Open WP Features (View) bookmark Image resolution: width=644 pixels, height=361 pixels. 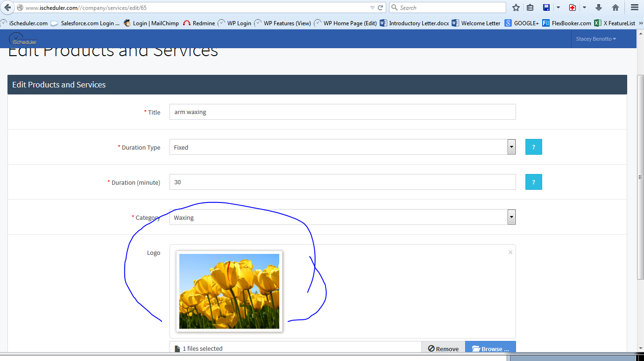[x=283, y=23]
